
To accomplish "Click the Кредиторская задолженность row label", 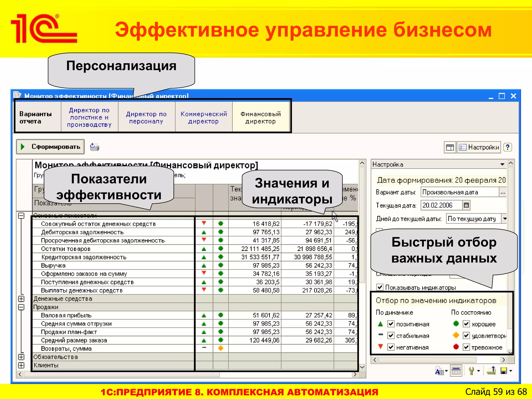I will point(84,257).
